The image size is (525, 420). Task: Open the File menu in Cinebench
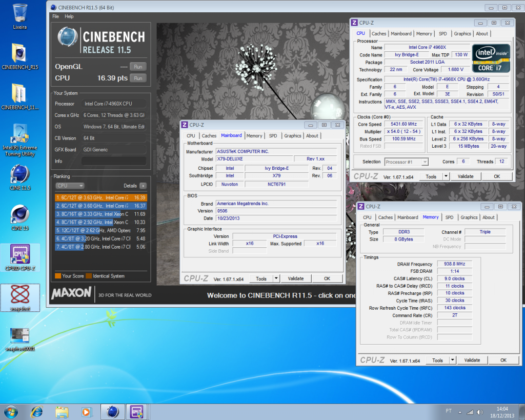[55, 16]
